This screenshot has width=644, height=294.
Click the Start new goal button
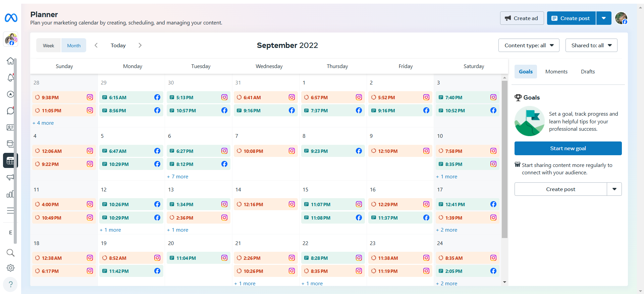click(x=568, y=149)
